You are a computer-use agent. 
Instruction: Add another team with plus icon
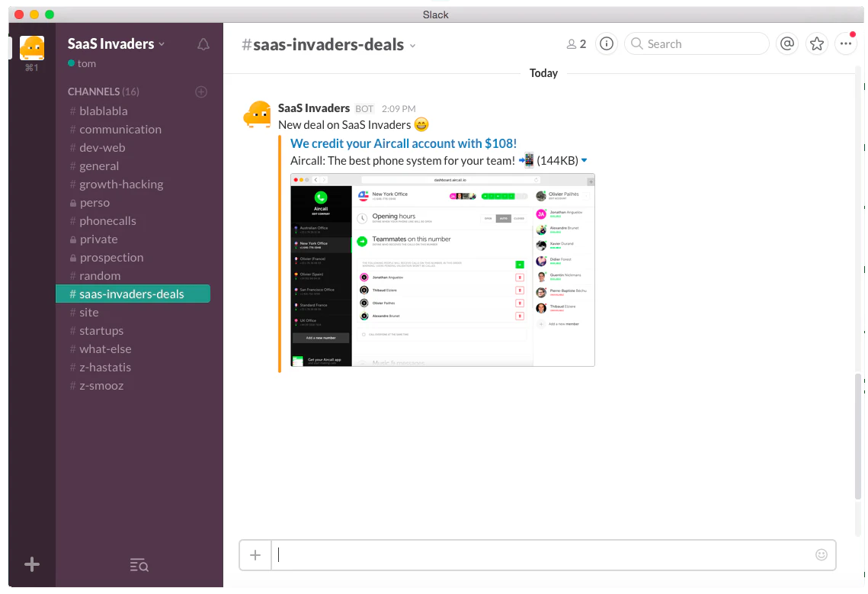pos(32,564)
